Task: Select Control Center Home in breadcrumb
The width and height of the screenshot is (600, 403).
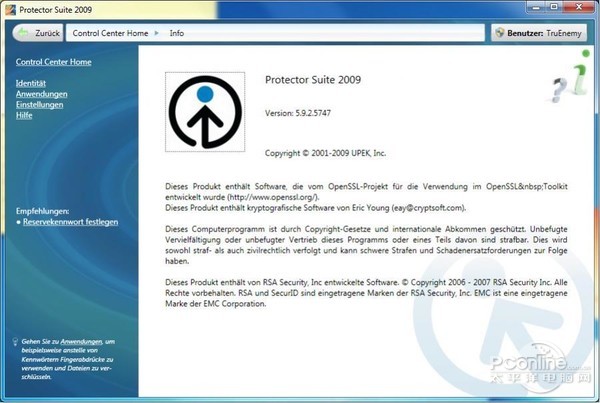Action: click(110, 33)
